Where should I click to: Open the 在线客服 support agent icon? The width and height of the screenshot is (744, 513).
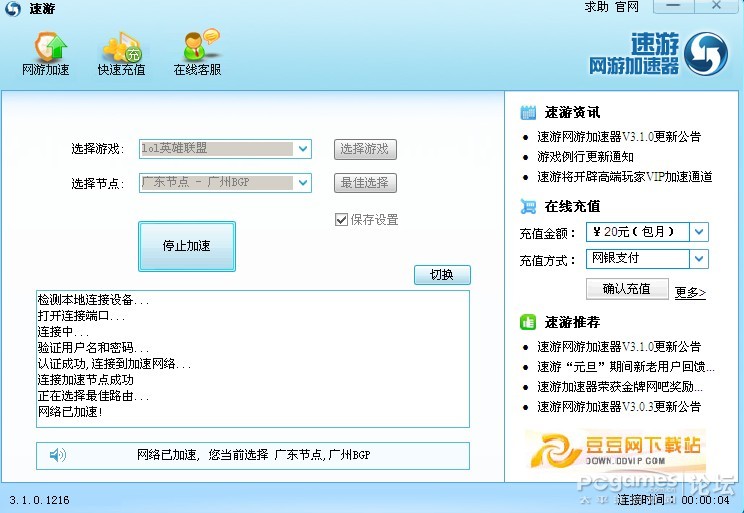(200, 45)
